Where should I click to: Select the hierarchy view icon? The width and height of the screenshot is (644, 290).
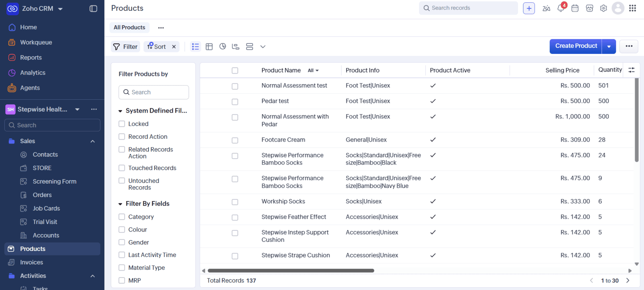coord(236,47)
